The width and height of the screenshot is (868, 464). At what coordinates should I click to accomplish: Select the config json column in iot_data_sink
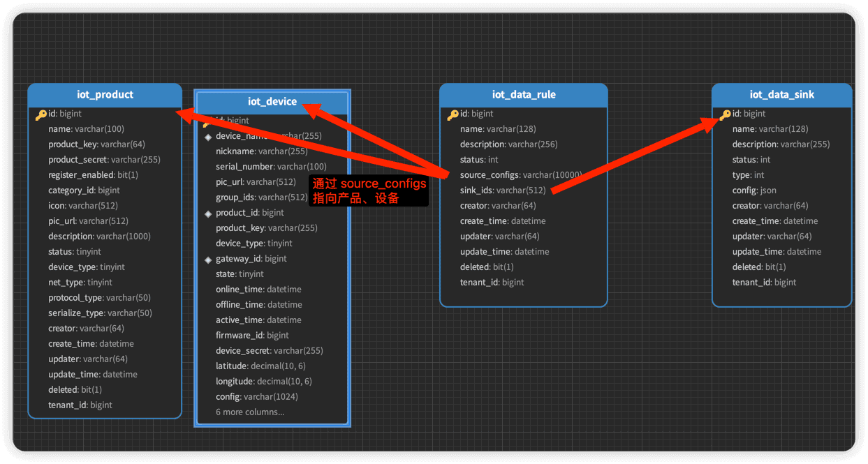point(754,190)
